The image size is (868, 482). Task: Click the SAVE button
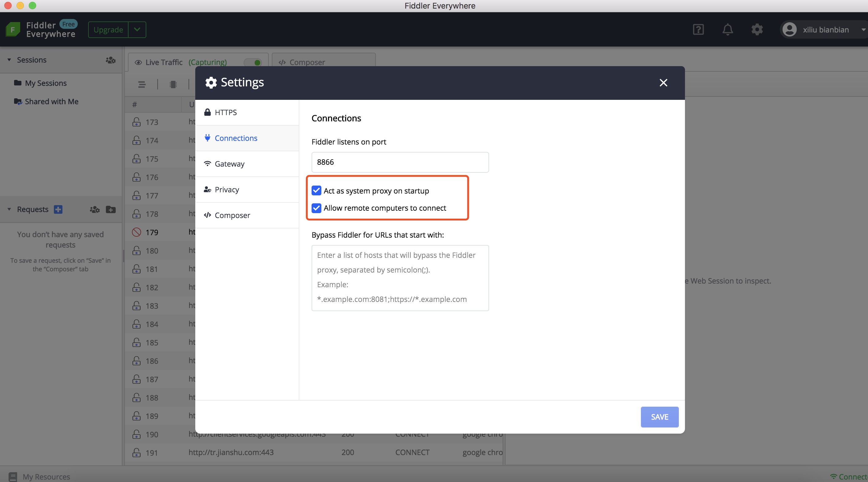(x=660, y=417)
